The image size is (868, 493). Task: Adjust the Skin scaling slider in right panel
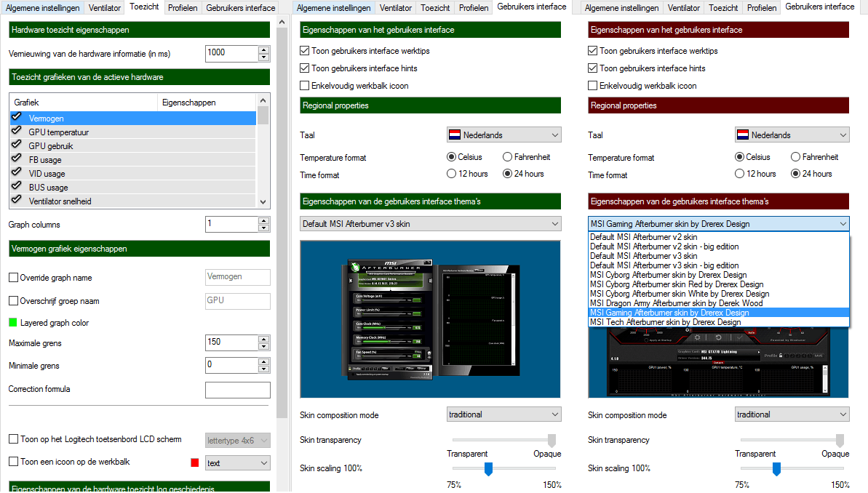[x=776, y=469]
